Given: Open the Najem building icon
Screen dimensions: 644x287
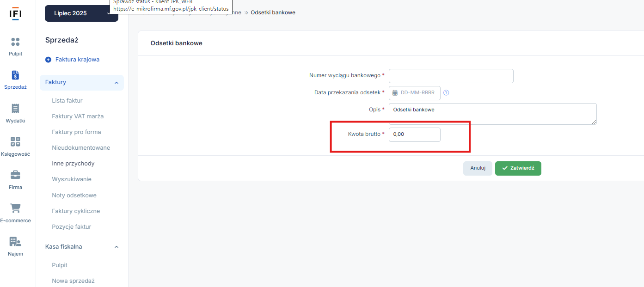Looking at the screenshot, I should [15, 242].
